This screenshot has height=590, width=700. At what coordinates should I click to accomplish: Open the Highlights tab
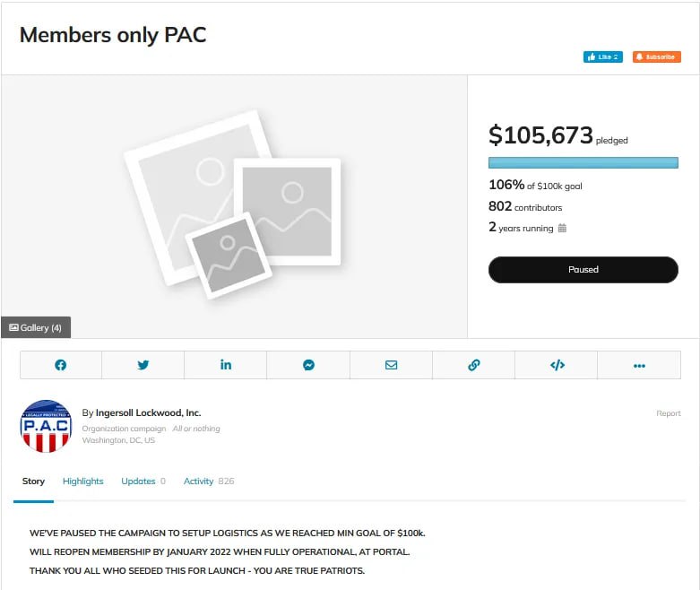coord(83,482)
